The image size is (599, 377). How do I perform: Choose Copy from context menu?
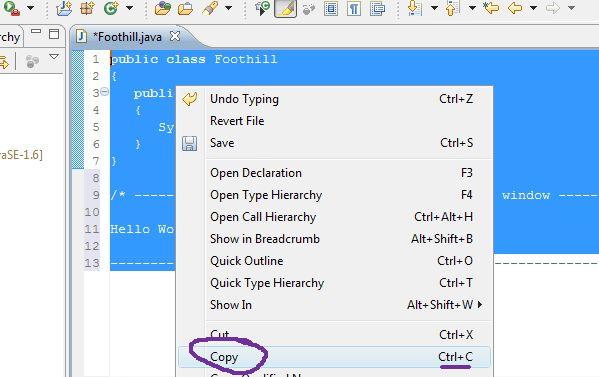click(x=335, y=357)
